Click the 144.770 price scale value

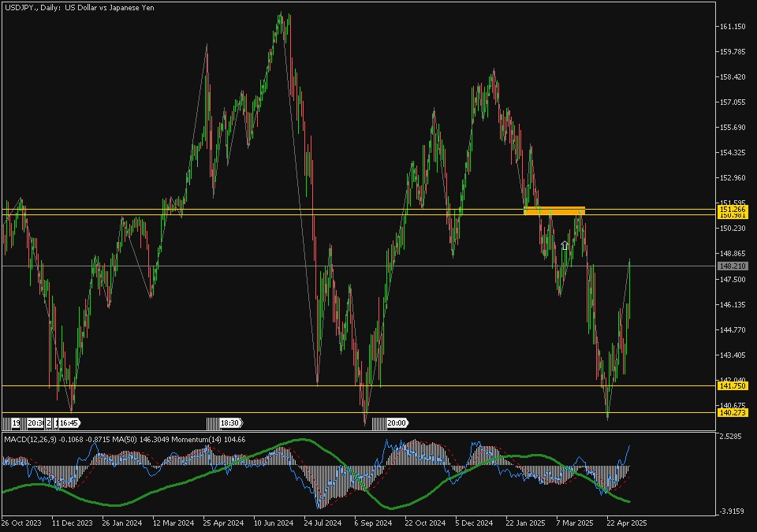coord(733,330)
